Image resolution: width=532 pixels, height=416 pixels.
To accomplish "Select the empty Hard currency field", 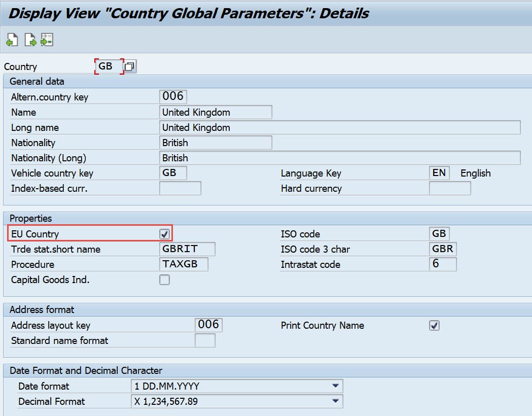I will 450,188.
